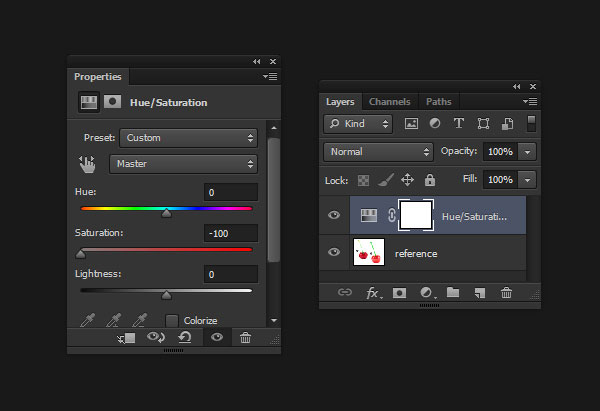This screenshot has width=600, height=411.
Task: Add a layer mask
Action: pos(399,293)
